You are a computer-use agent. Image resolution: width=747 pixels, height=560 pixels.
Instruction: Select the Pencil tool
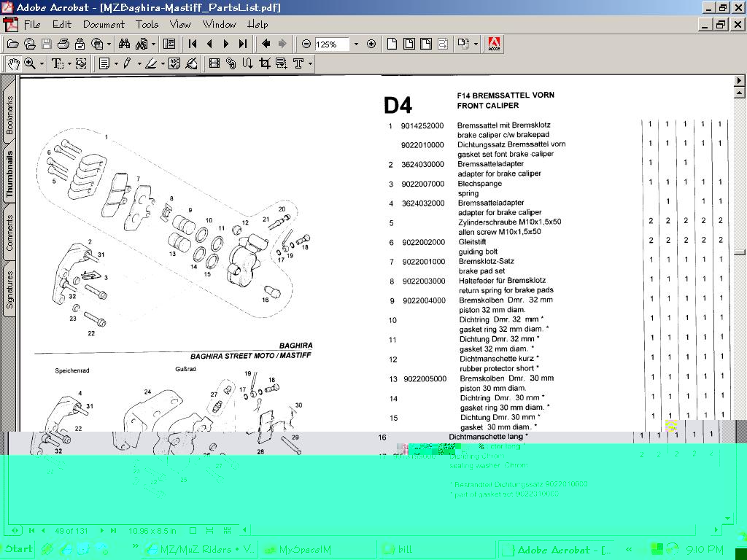click(127, 63)
